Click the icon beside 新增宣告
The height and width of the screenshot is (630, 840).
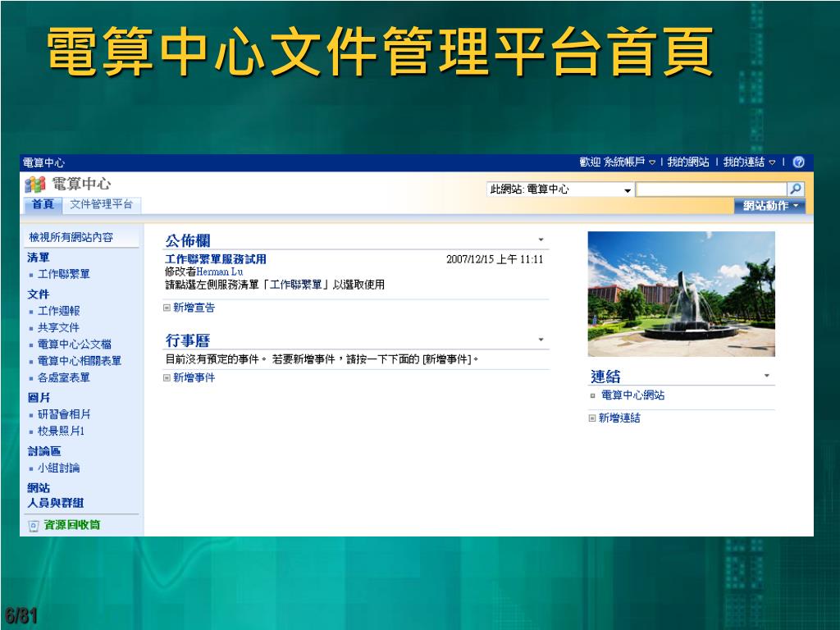click(167, 308)
